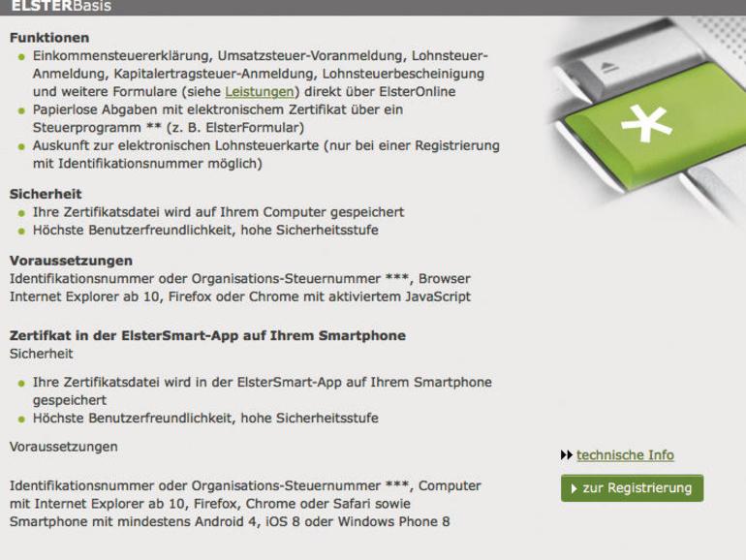Click the green asterisk key image
746x560 pixels.
pos(655,125)
